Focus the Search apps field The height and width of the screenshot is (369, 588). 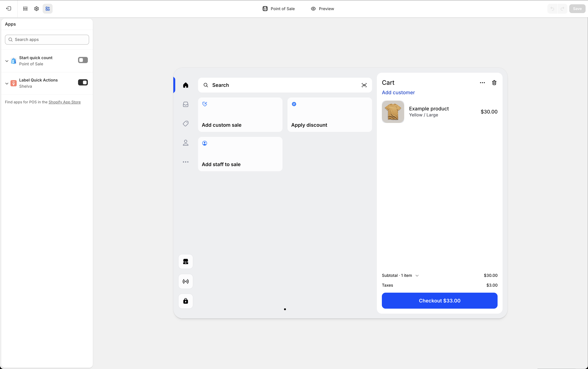tap(47, 40)
